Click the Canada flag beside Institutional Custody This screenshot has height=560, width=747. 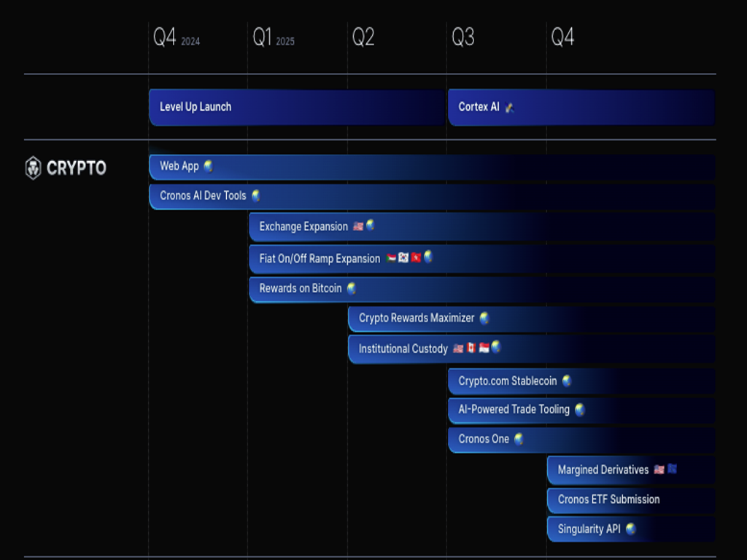point(471,349)
